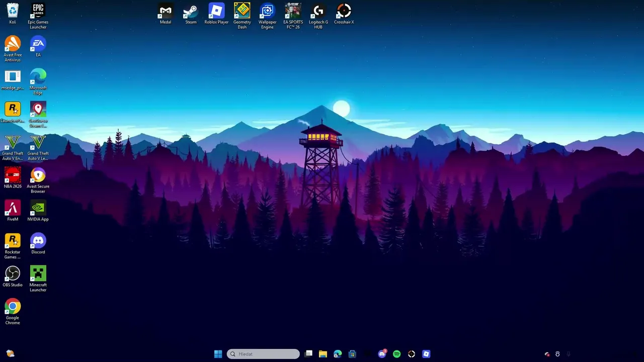Select the FiveM desktop icon

[13, 211]
